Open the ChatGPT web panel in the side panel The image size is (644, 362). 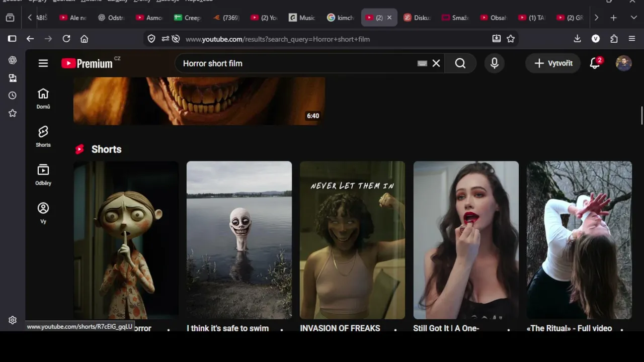(13, 60)
